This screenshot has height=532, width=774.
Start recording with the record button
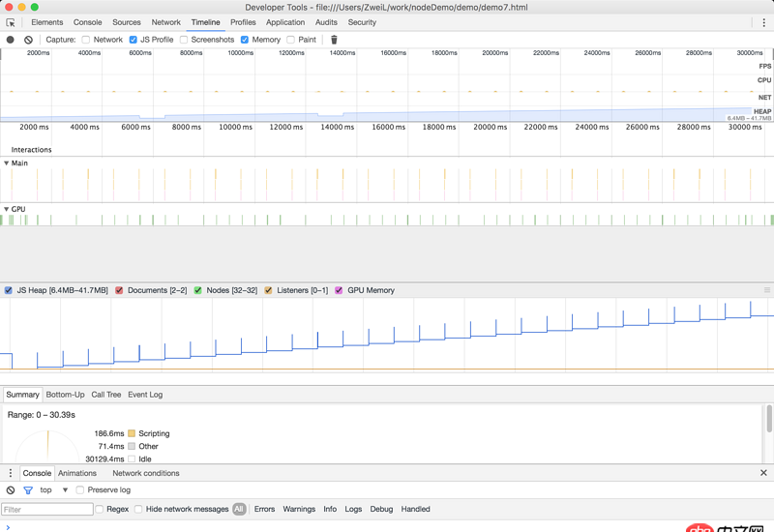click(11, 40)
